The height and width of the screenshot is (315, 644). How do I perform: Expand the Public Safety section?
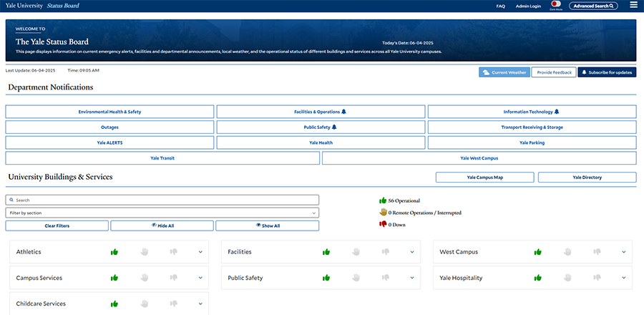coord(412,278)
